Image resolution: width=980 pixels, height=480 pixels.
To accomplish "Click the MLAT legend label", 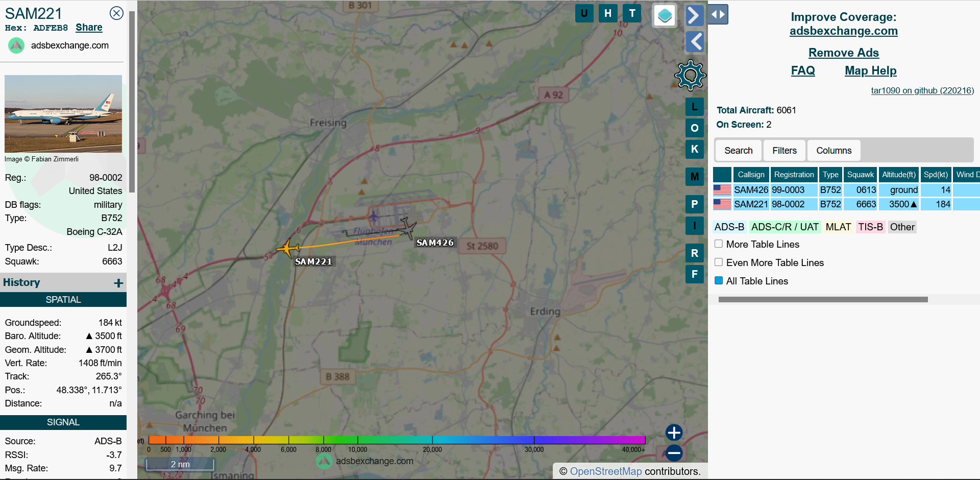I will coord(838,227).
